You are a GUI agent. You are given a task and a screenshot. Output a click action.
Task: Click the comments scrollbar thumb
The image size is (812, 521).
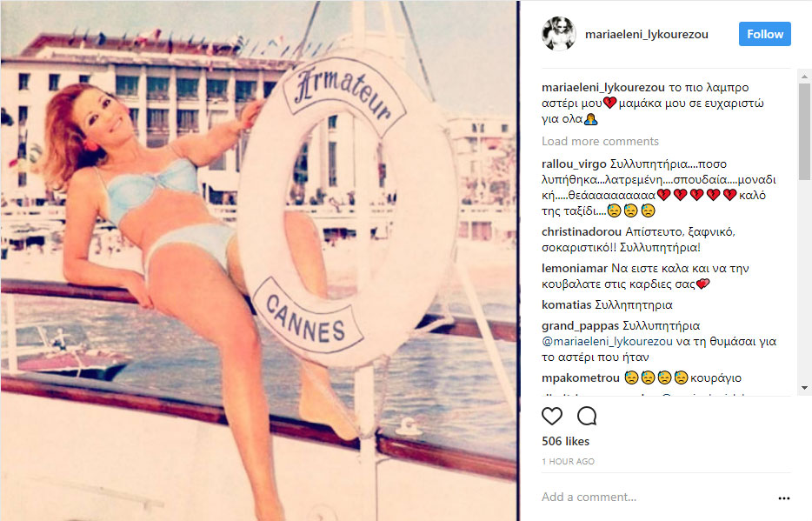pyautogui.click(x=804, y=131)
